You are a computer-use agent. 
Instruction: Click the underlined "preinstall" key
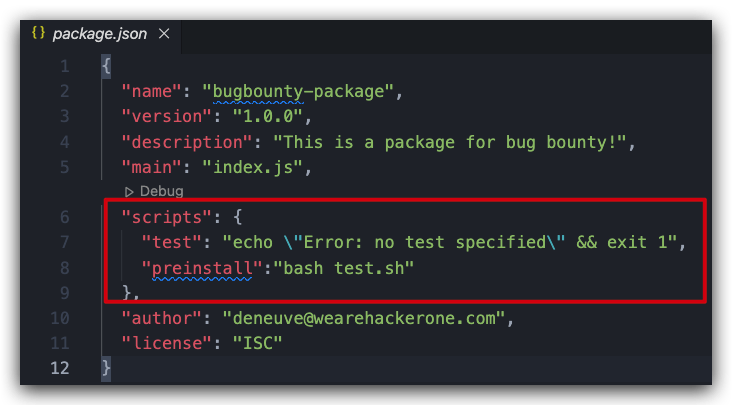click(x=202, y=268)
